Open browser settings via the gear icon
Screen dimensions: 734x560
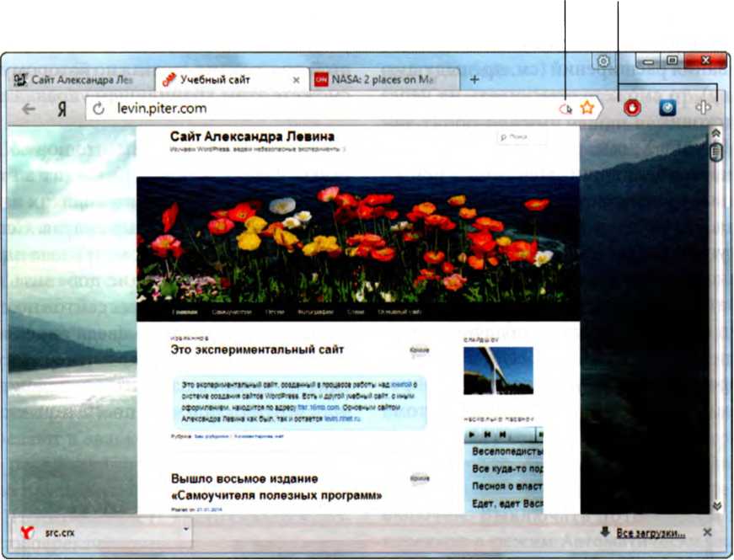[603, 61]
